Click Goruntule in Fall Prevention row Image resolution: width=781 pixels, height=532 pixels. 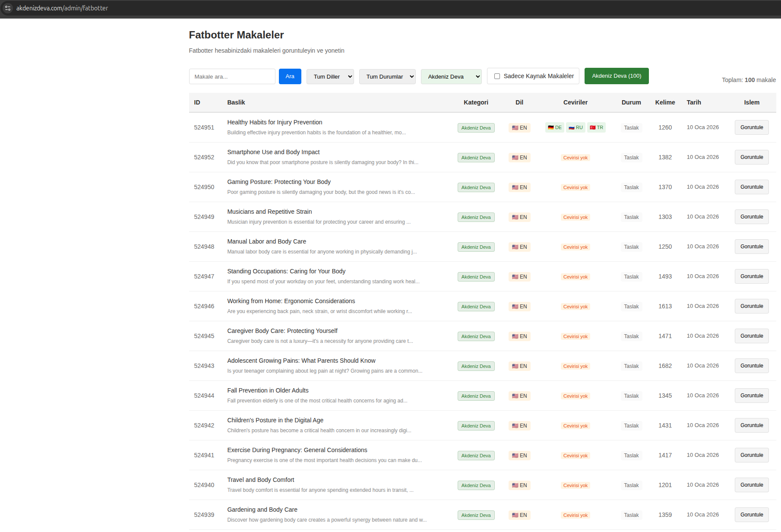752,396
